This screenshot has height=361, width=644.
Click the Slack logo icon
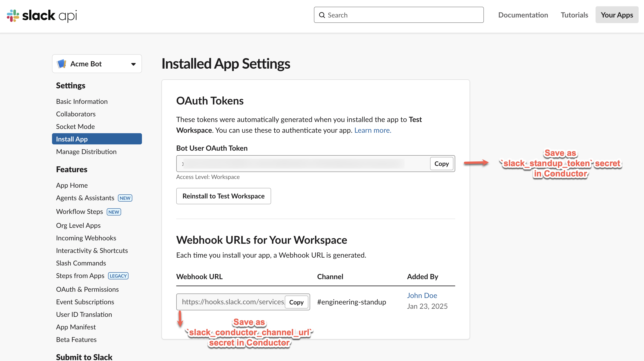[x=13, y=15]
